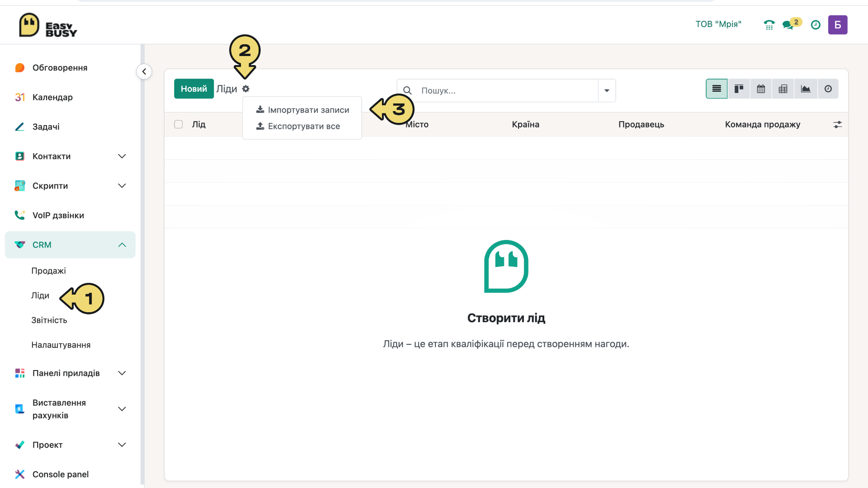Switch to calendar view
The height and width of the screenshot is (488, 868).
point(761,89)
